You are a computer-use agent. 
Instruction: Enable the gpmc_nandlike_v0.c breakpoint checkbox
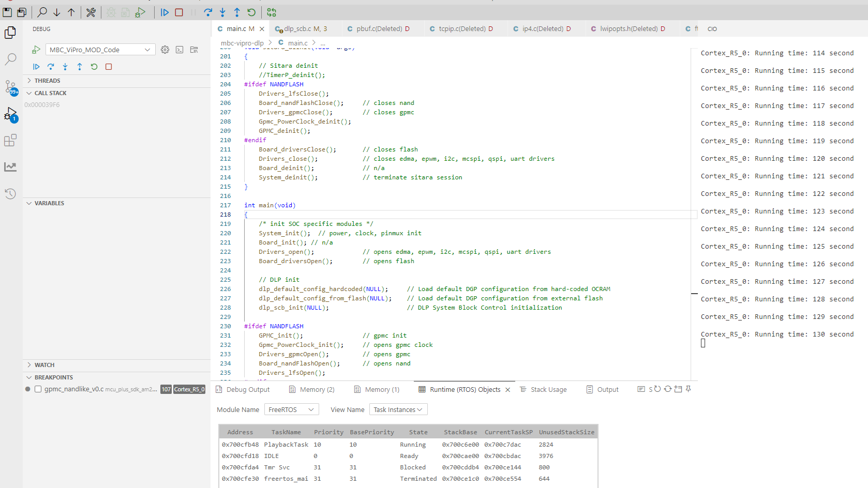tap(38, 389)
